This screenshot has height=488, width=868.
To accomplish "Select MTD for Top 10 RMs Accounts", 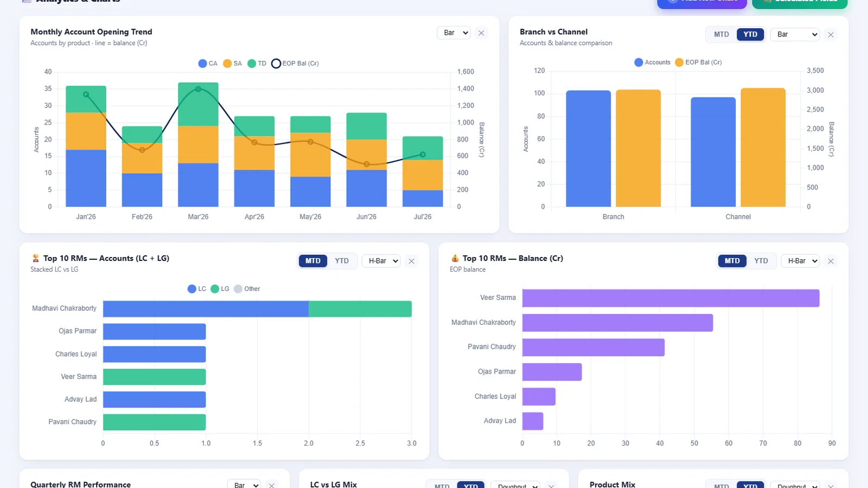I will coord(313,261).
